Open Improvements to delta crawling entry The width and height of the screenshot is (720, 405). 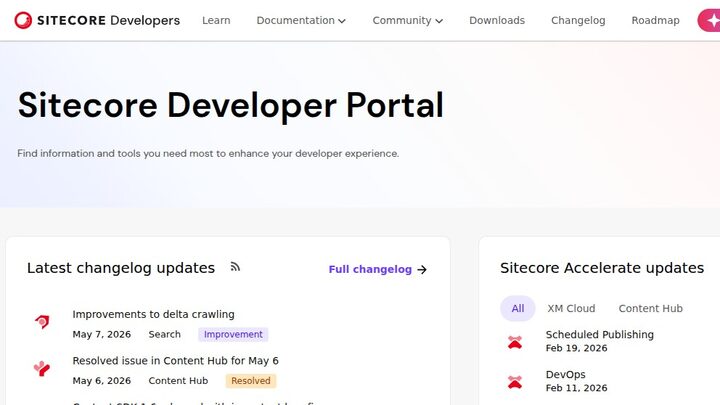click(153, 314)
